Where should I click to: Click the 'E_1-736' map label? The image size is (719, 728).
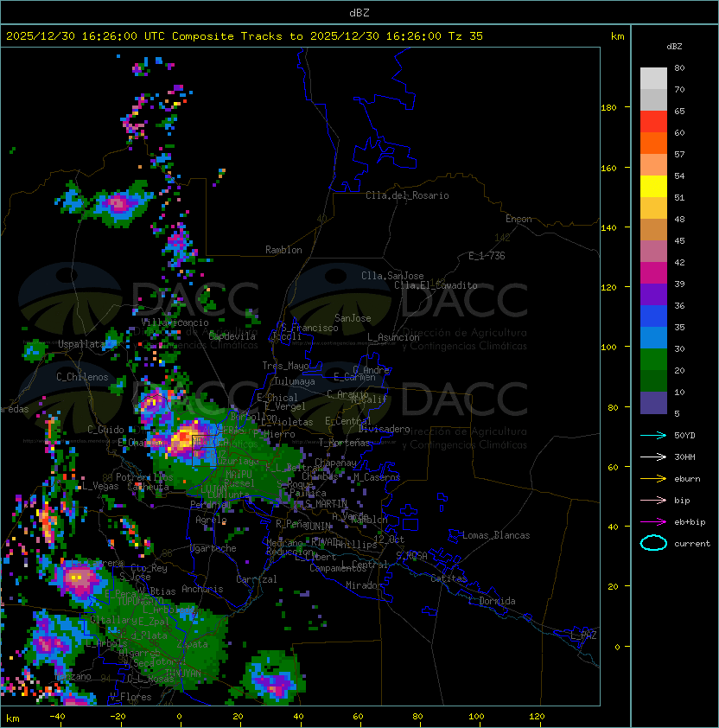point(487,256)
